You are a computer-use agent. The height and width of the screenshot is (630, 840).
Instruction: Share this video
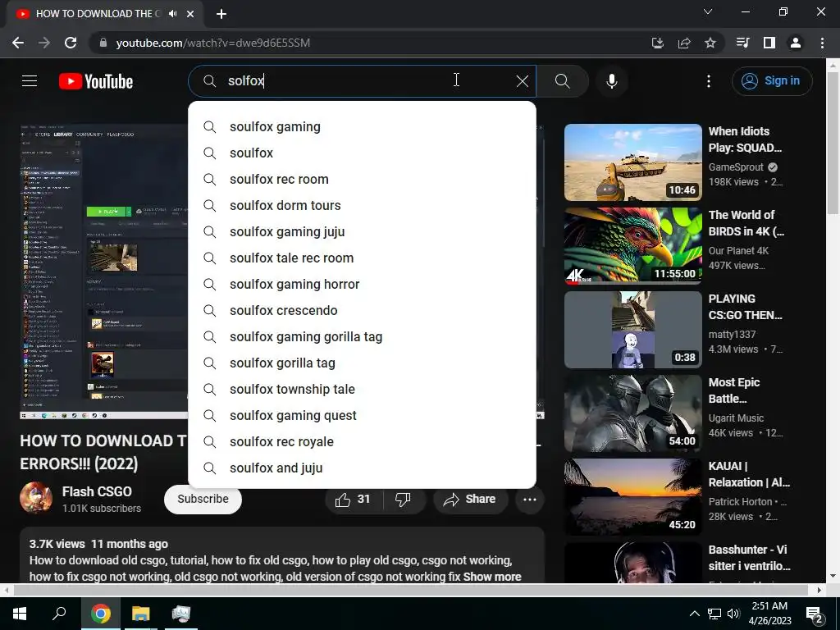click(470, 500)
